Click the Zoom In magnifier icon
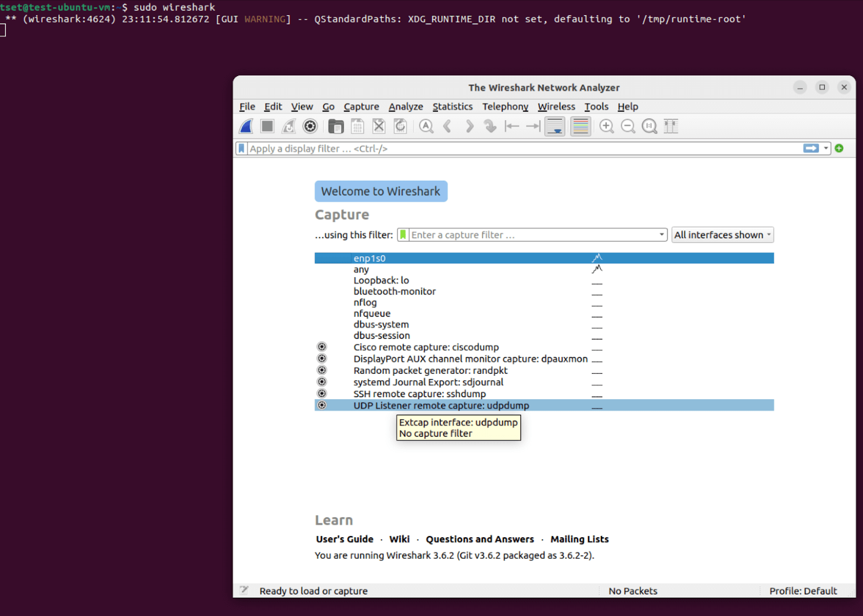The height and width of the screenshot is (616, 863). [x=606, y=126]
